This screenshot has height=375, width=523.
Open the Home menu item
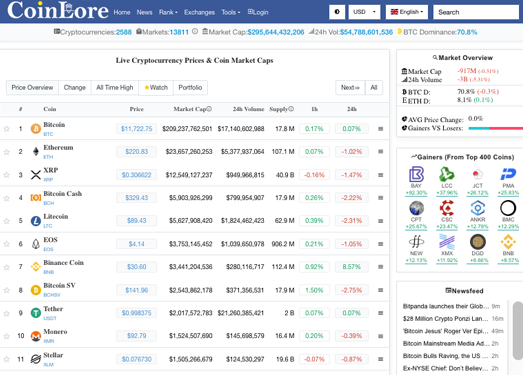tap(122, 12)
